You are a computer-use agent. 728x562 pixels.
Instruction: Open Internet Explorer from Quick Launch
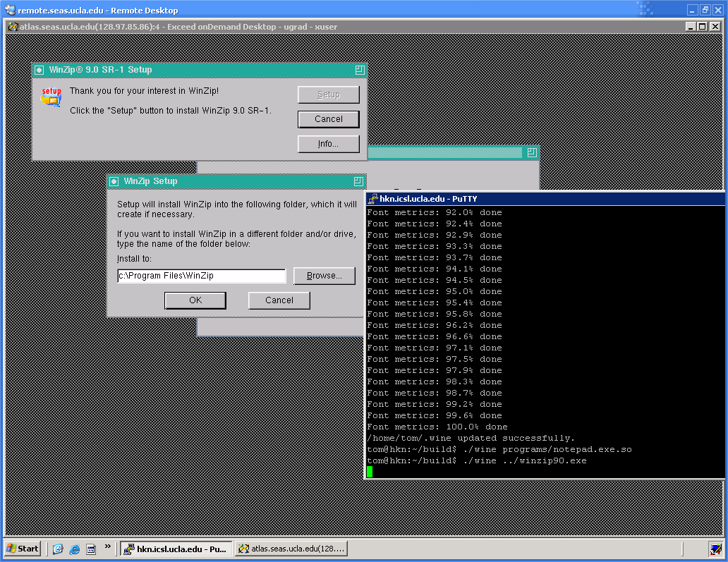(74, 549)
